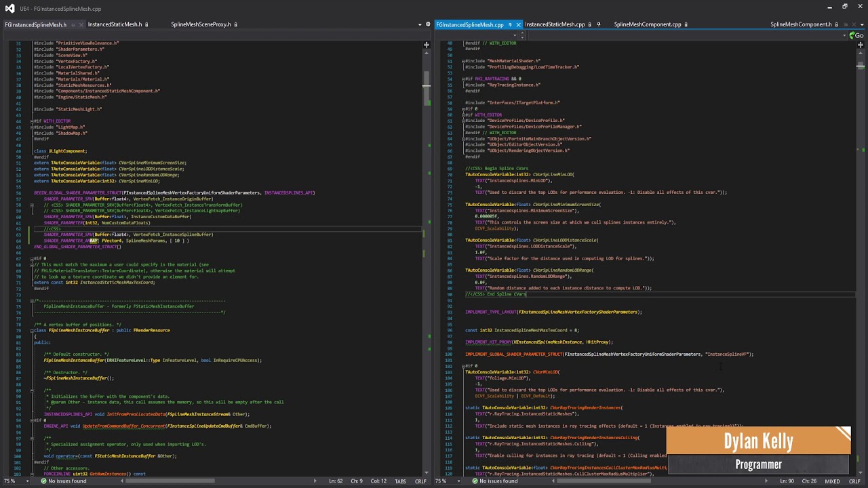Image resolution: width=868 pixels, height=488 pixels.
Task: Open the SplineMeshComponent.h tab
Action: 801,24
